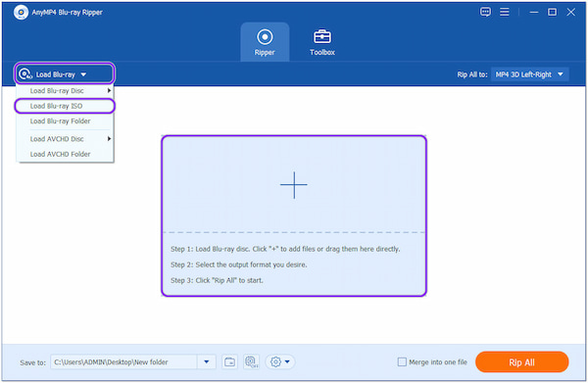This screenshot has height=383, width=588.
Task: Click the orange Rip All button
Action: click(x=521, y=362)
